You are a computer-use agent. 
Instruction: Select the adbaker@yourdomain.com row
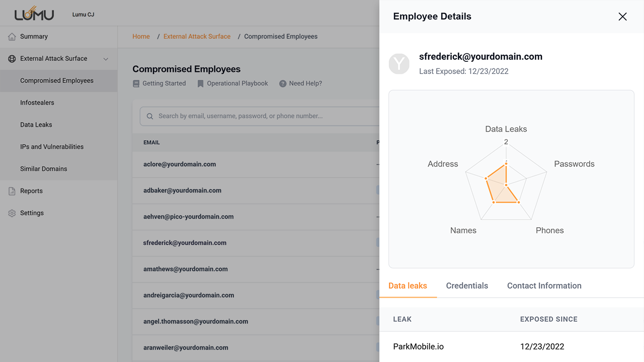tap(183, 191)
